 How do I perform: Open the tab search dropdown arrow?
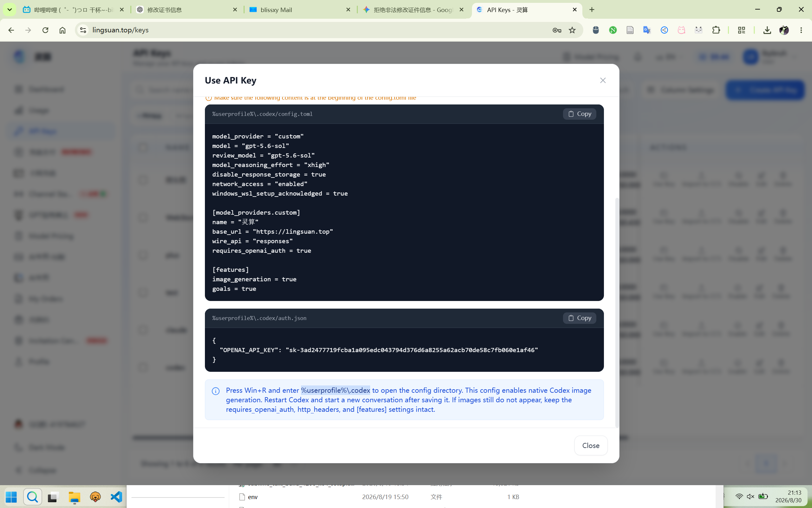(x=10, y=10)
